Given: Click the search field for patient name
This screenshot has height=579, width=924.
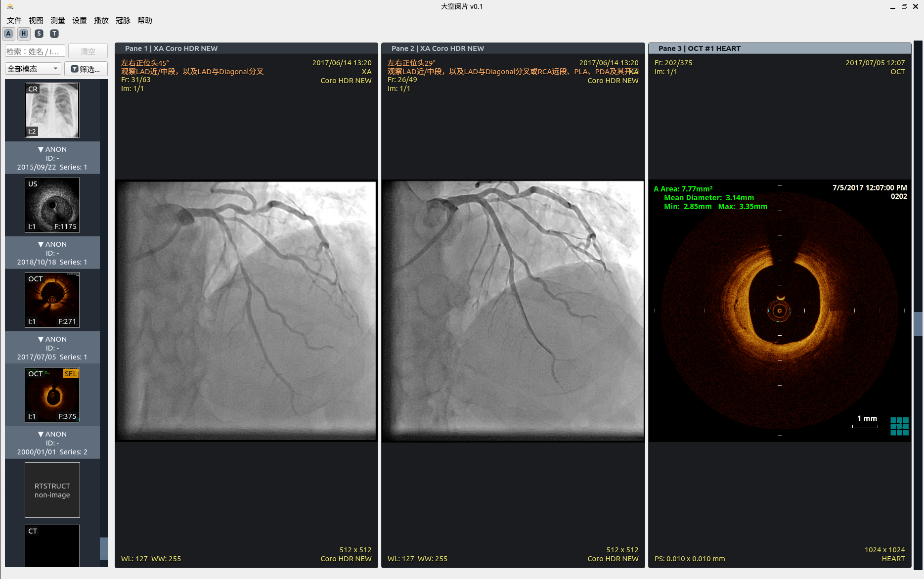Looking at the screenshot, I should click(35, 51).
